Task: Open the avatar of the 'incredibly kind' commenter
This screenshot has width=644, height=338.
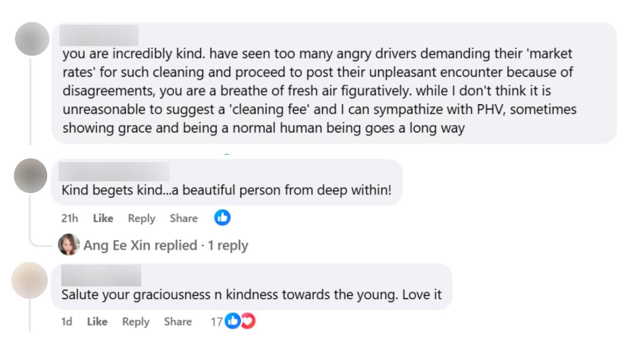Action: pos(32,39)
